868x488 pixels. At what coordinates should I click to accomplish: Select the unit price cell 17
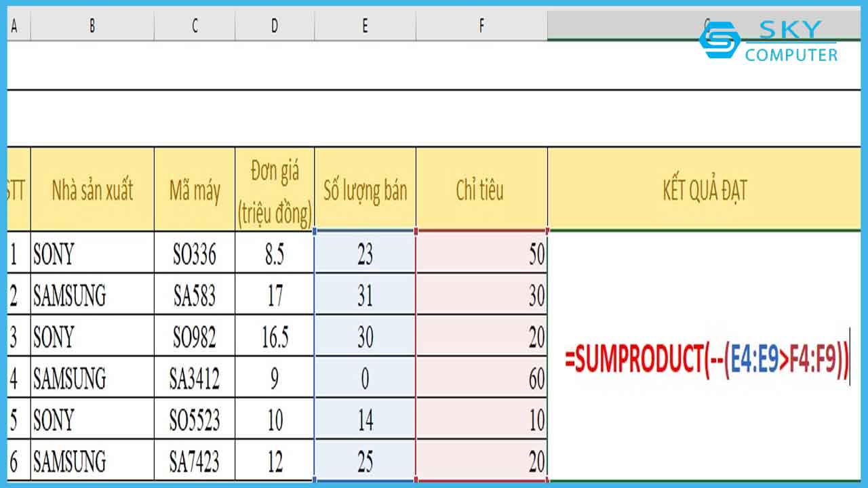(x=275, y=295)
